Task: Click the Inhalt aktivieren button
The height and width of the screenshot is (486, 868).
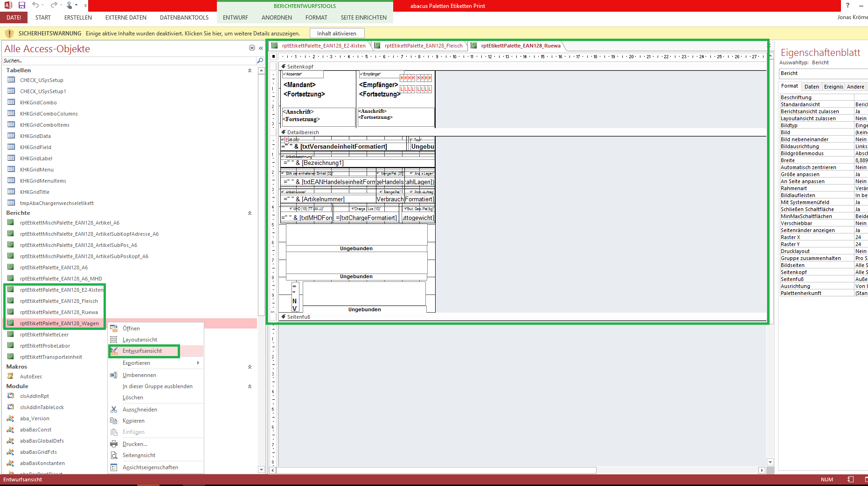Action: (337, 34)
